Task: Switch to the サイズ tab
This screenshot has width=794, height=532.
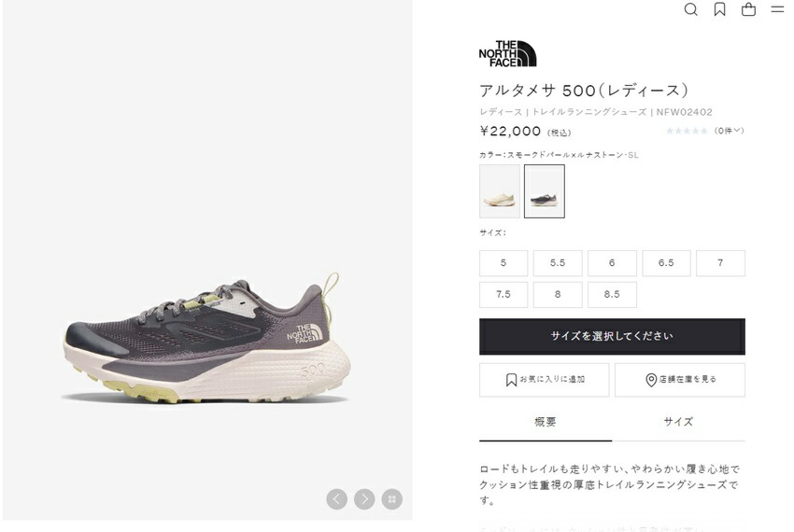Action: click(x=678, y=422)
